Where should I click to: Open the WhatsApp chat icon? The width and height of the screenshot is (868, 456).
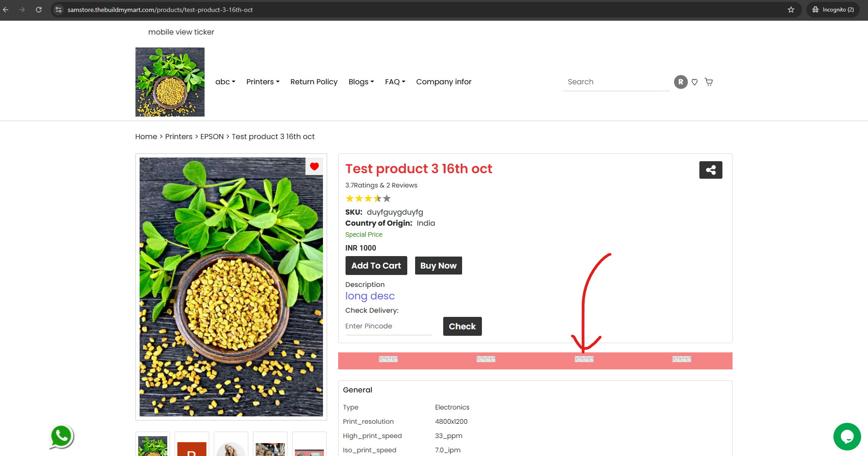coord(61,436)
